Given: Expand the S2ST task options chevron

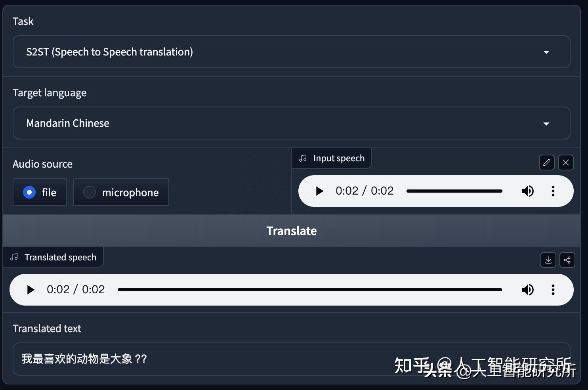Looking at the screenshot, I should tap(546, 52).
